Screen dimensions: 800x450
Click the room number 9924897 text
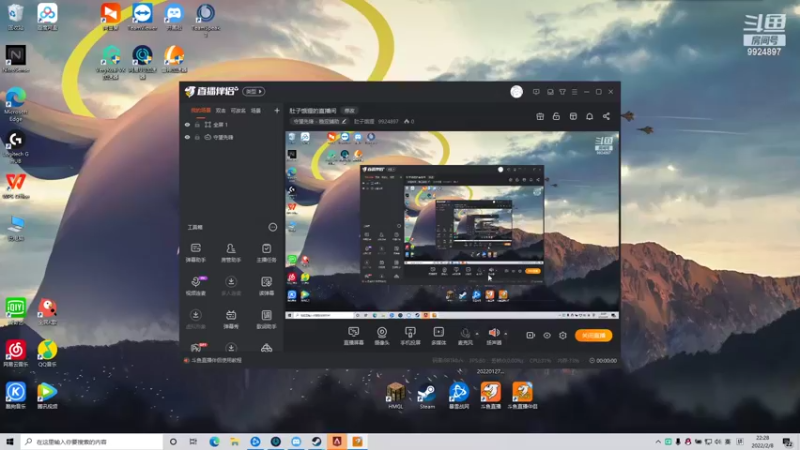(x=388, y=121)
